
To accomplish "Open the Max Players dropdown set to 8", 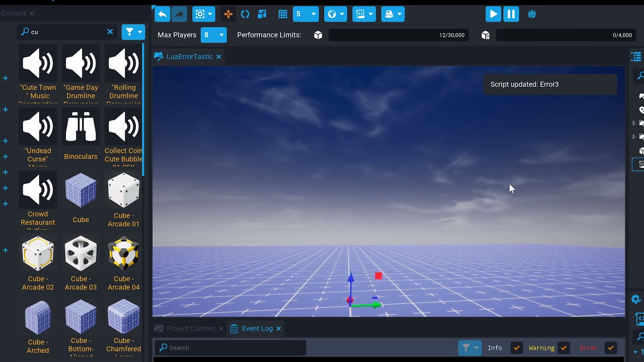I will tap(213, 35).
